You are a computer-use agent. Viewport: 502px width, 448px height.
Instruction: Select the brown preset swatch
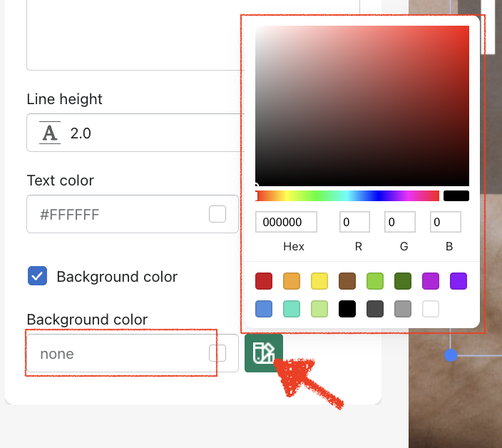point(347,281)
